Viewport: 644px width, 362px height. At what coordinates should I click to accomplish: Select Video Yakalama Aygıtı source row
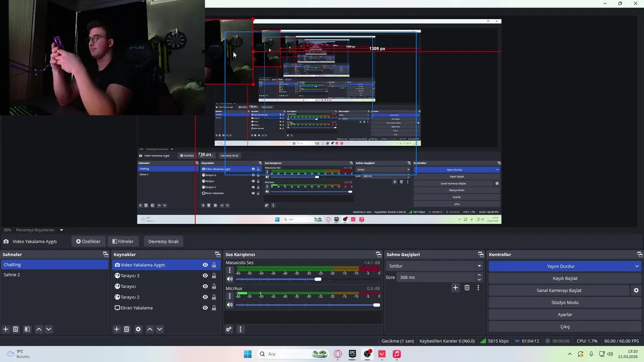point(167,265)
